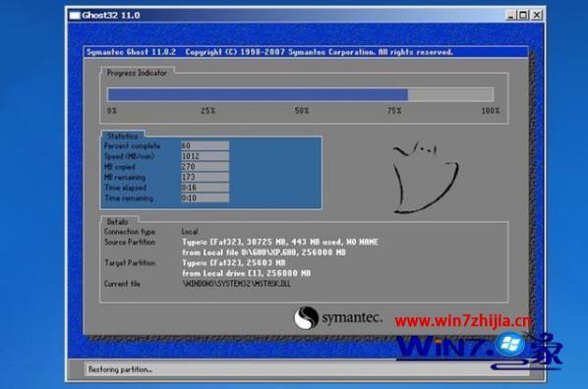588x389 pixels.
Task: Click the Percent complete value 60
Action: [x=206, y=145]
